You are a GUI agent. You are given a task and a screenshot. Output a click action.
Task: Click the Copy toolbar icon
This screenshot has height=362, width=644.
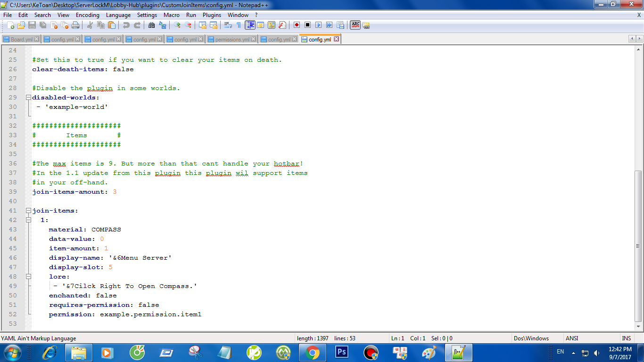(x=101, y=25)
